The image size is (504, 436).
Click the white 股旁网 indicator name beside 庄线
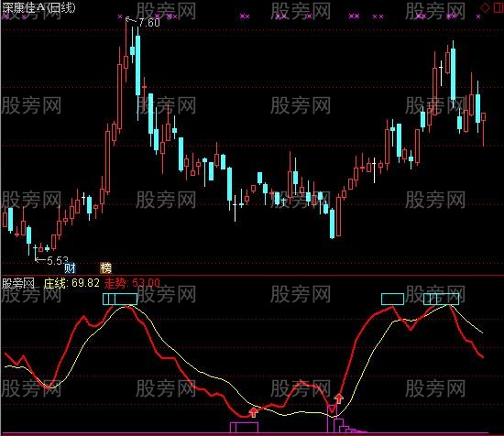click(x=18, y=283)
